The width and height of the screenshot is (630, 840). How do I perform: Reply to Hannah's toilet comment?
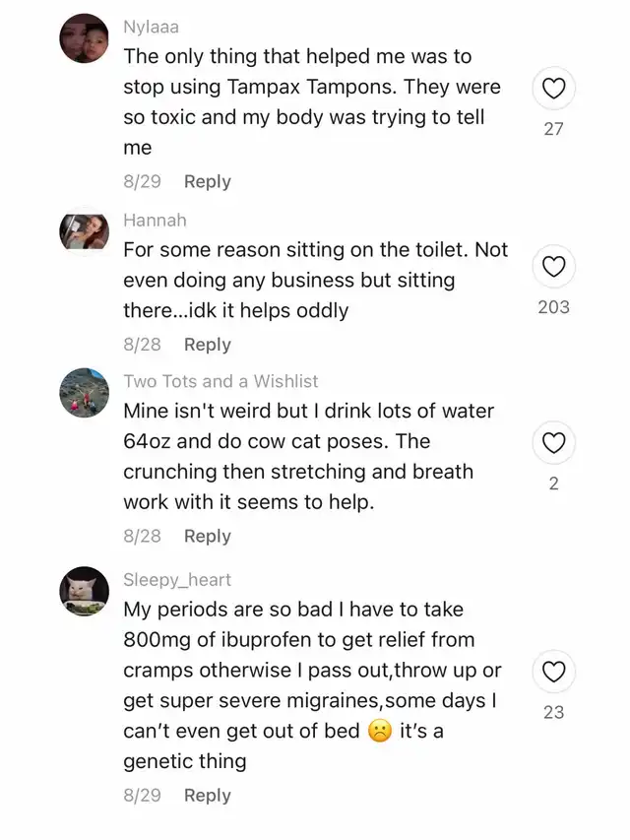point(207,344)
